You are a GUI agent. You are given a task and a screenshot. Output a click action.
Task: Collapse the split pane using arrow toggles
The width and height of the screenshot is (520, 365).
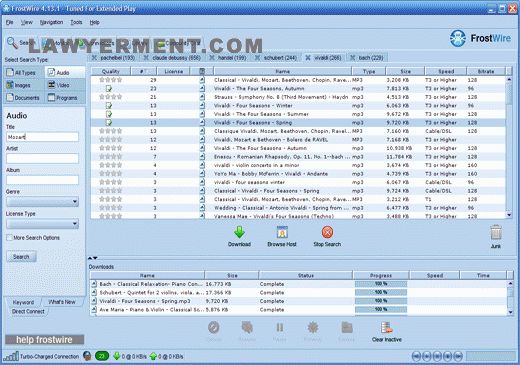click(93, 258)
